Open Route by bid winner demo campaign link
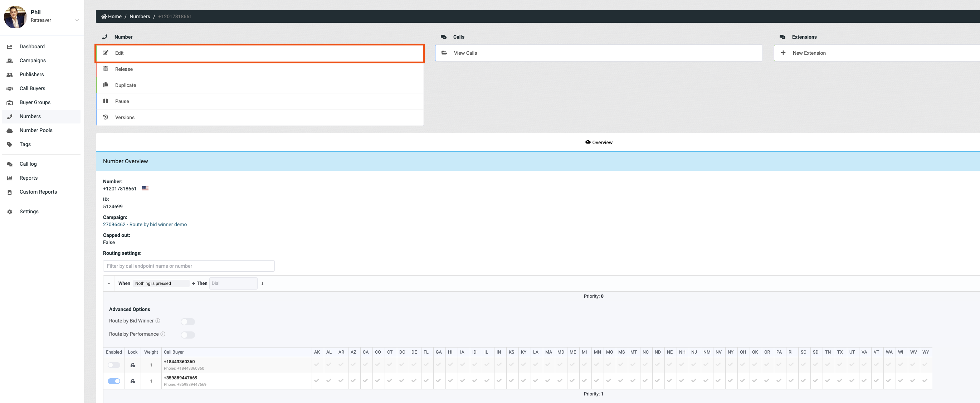Viewport: 980px width, 403px height. pos(145,224)
